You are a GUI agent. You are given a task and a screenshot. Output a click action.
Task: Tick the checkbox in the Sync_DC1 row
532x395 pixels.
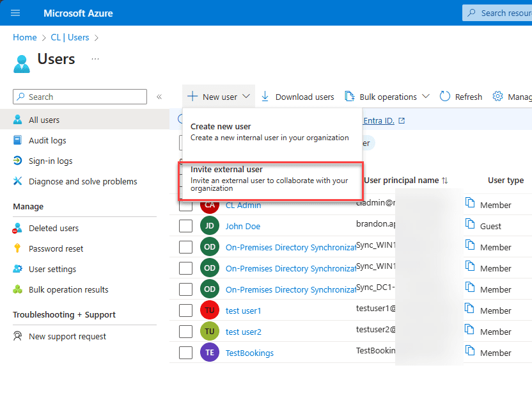click(x=185, y=289)
